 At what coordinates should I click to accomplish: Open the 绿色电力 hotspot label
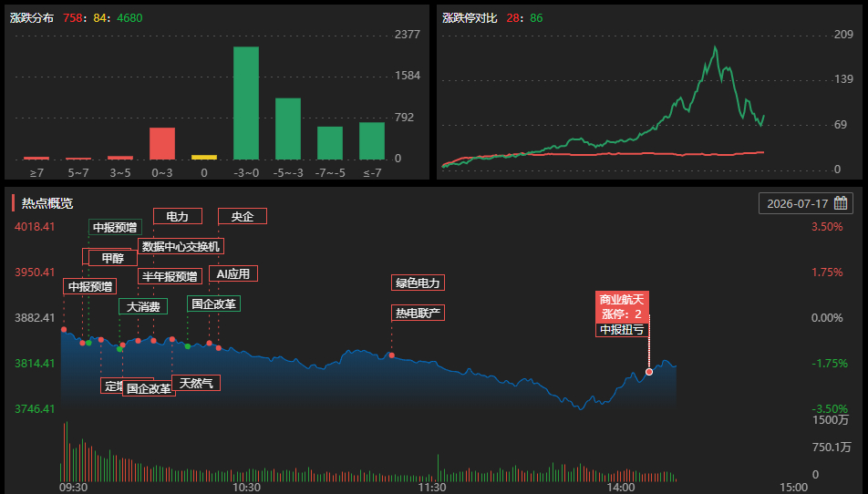click(x=418, y=283)
